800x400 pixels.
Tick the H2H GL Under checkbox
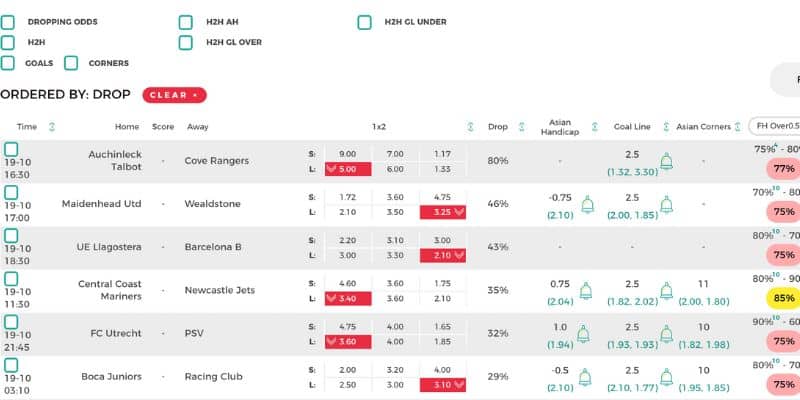tap(365, 22)
